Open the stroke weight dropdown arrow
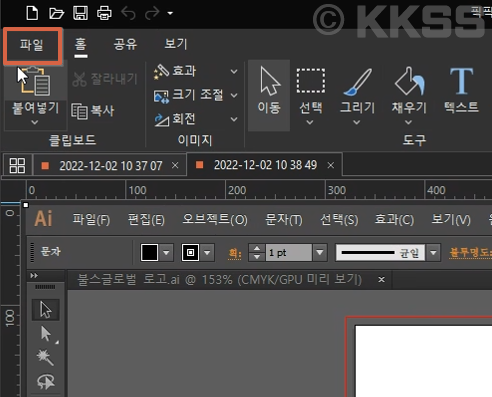 click(x=320, y=253)
